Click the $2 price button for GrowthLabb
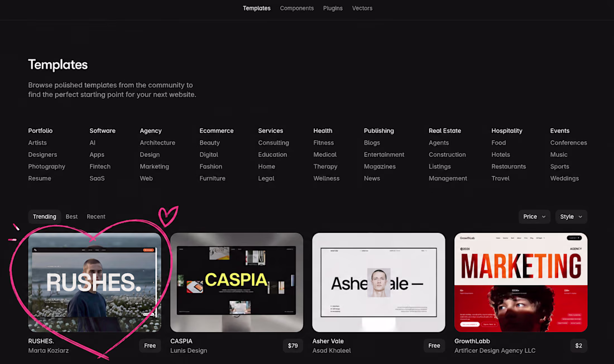The image size is (614, 364). [579, 346]
